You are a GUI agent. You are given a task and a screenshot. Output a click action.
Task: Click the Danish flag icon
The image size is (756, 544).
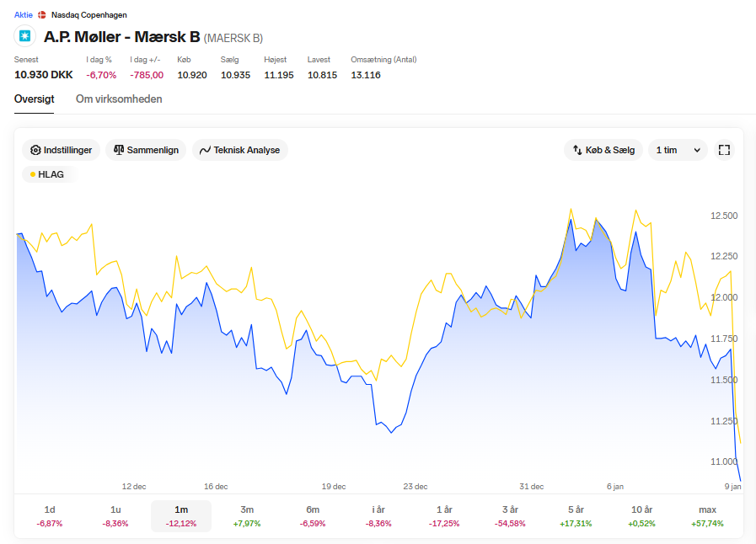click(42, 15)
